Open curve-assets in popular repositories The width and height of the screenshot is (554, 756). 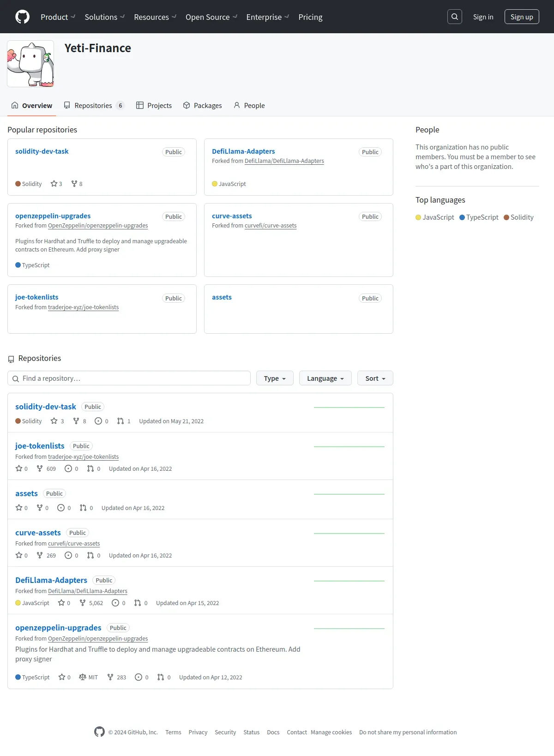(x=232, y=216)
